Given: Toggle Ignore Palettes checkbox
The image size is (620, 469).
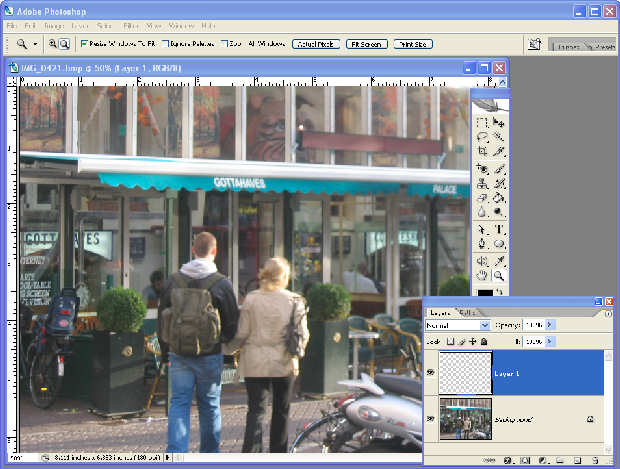Looking at the screenshot, I should point(166,43).
